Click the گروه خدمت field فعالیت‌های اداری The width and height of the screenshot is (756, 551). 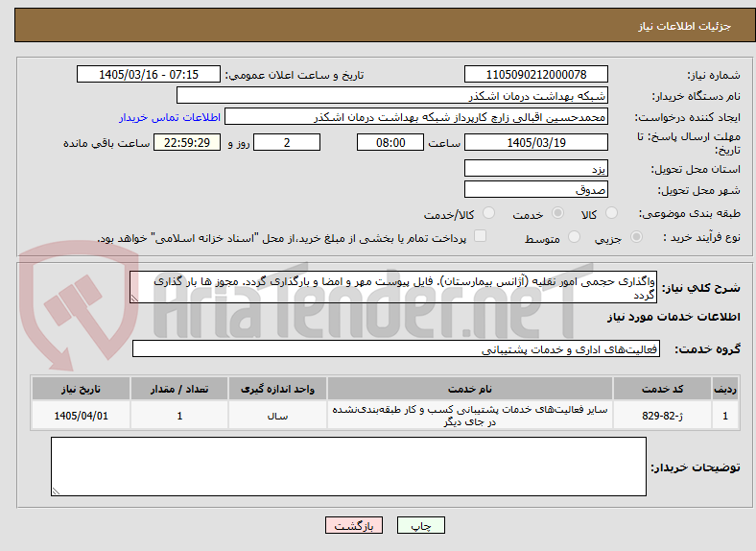click(x=396, y=348)
